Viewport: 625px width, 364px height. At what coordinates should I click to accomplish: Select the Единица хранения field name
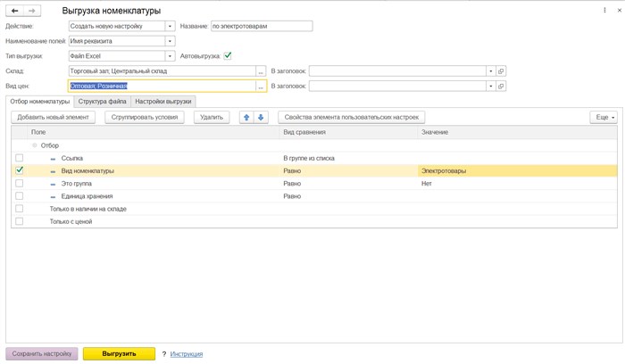point(87,196)
